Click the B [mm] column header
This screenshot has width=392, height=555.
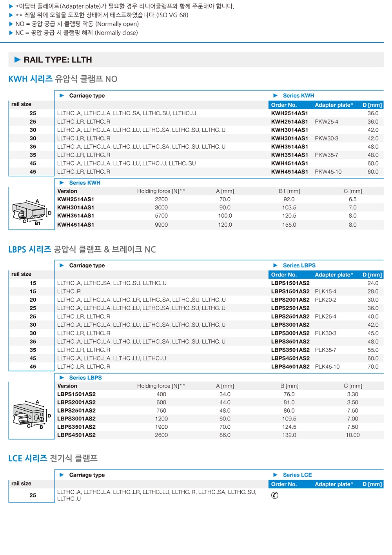(x=289, y=386)
